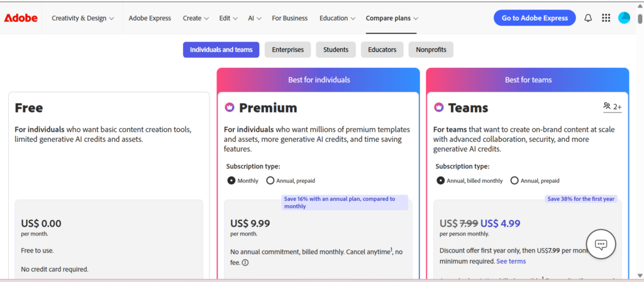Click the US$ 9.99 price
644x282 pixels.
[250, 224]
